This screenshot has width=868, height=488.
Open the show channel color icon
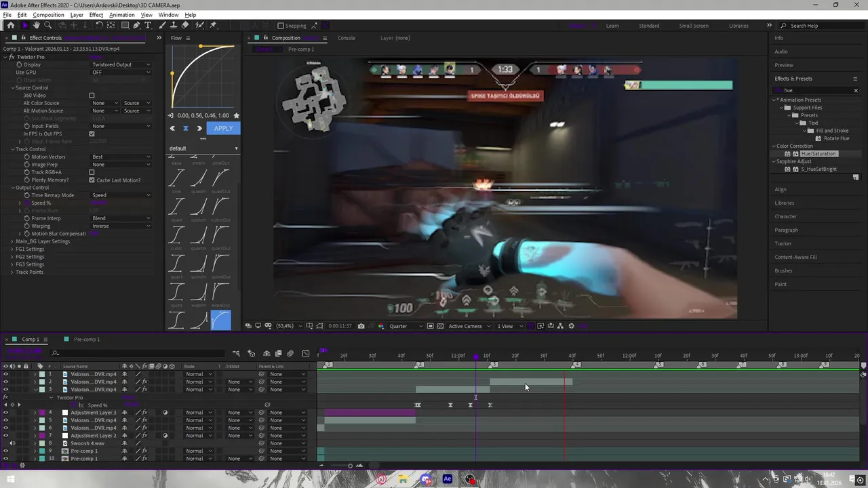coord(380,326)
